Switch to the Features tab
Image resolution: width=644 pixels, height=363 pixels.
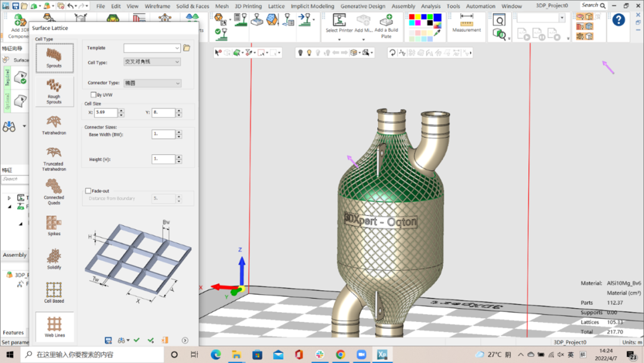[14, 333]
